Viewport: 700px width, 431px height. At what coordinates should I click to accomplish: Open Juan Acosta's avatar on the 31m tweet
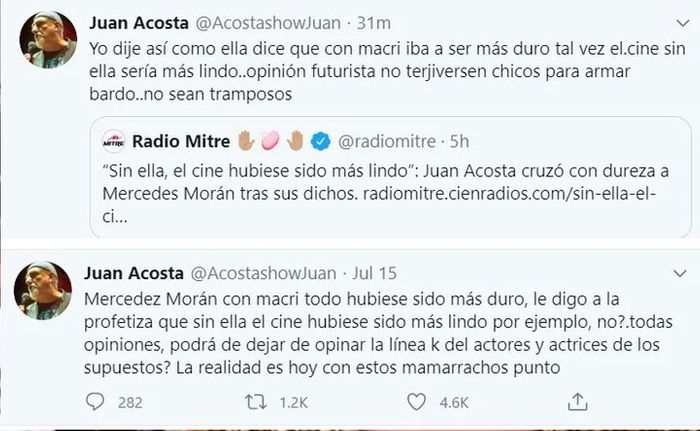click(x=47, y=39)
